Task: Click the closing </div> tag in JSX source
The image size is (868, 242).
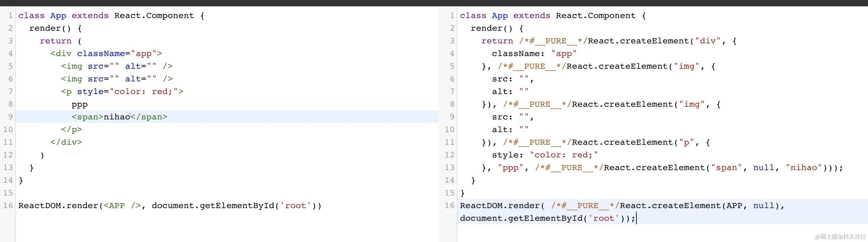Action: tap(66, 142)
